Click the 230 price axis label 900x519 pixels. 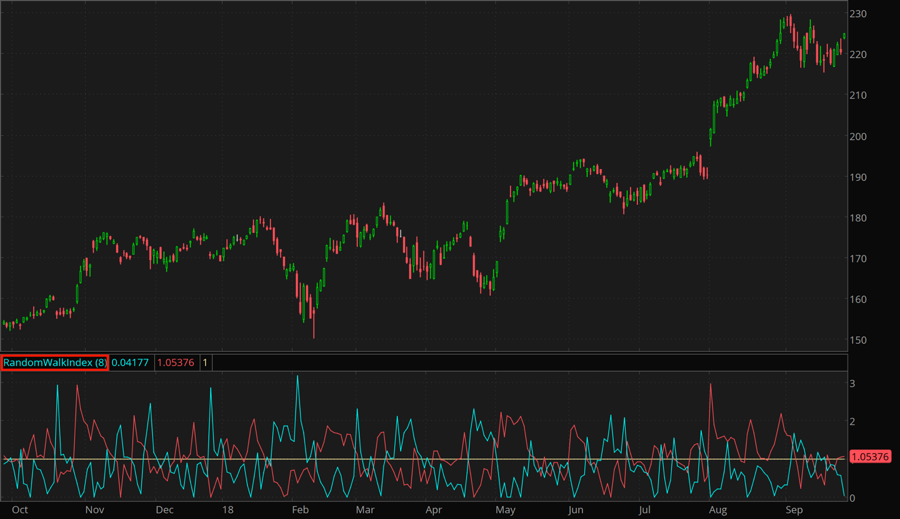pos(859,14)
